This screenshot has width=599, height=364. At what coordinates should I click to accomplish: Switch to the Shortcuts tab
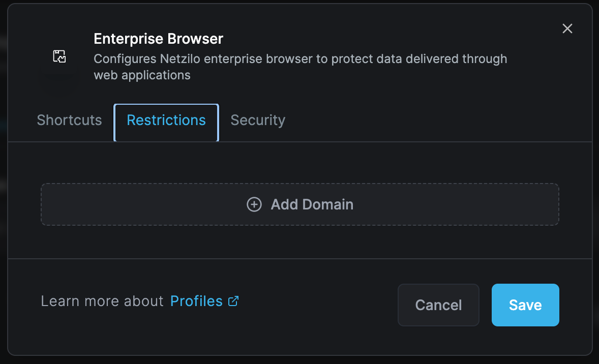pyautogui.click(x=69, y=120)
